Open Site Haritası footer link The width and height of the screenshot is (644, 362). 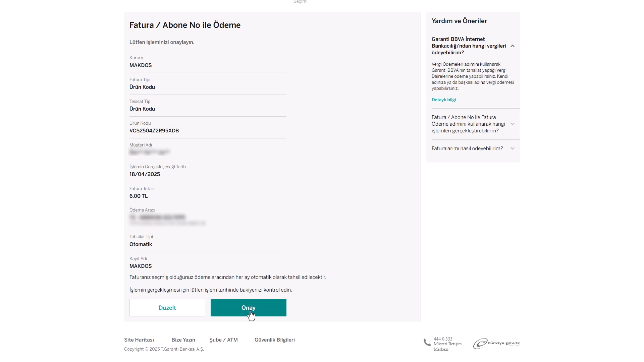[139, 340]
